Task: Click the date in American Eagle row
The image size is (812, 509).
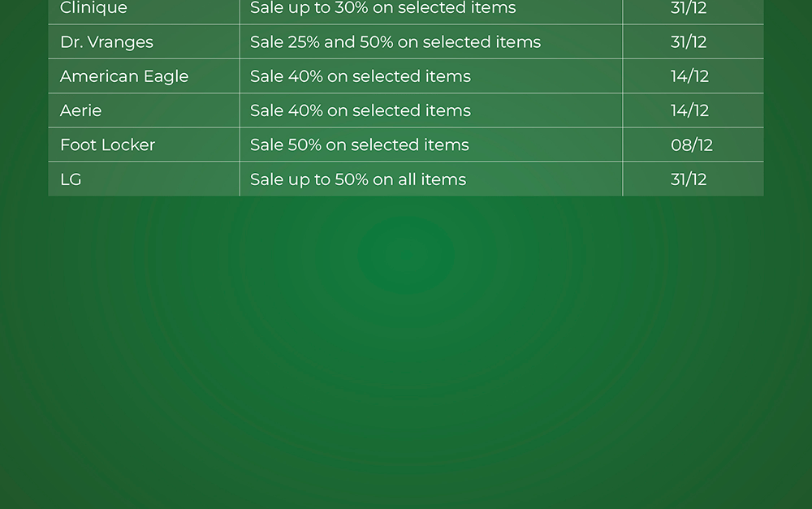Action: click(x=689, y=76)
